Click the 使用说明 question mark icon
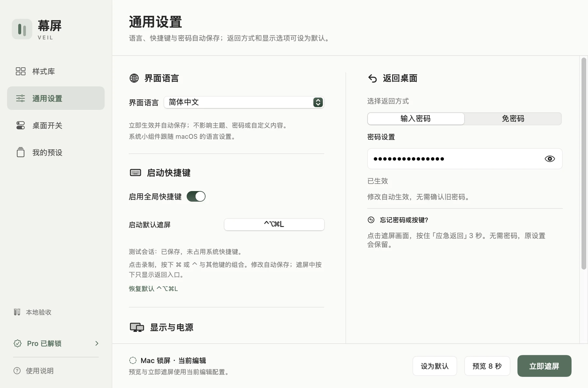 point(17,371)
